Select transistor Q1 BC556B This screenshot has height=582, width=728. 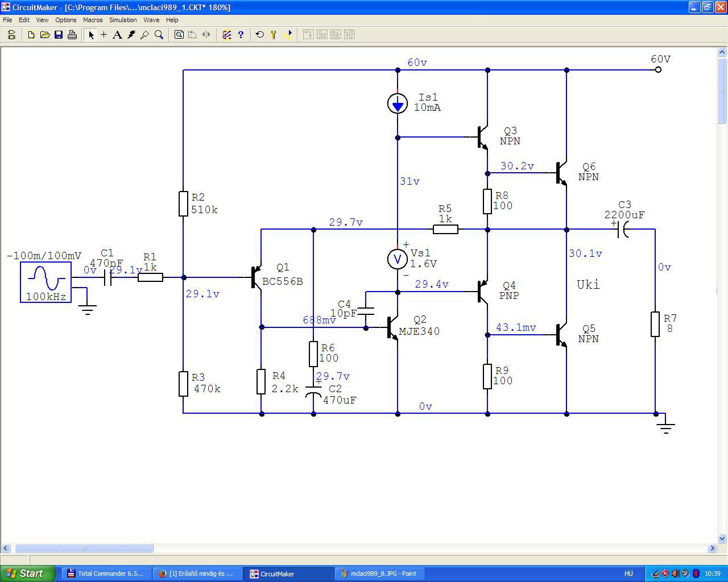coord(257,277)
